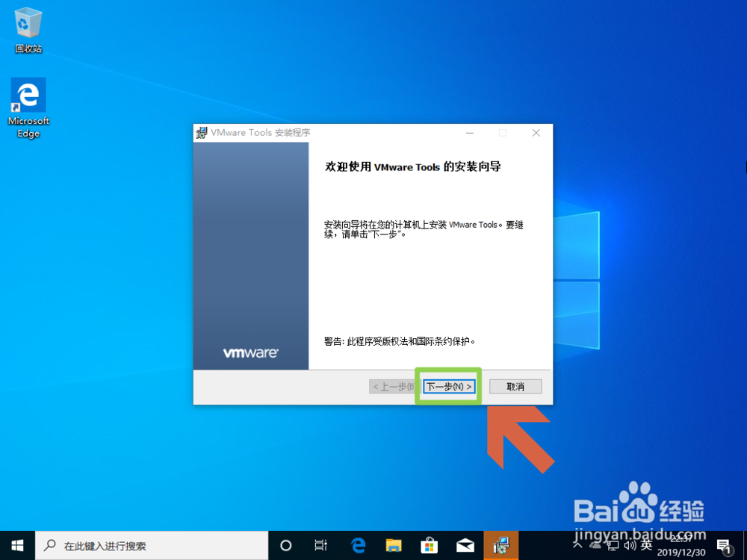747x560 pixels.
Task: Open File Explorer from the taskbar
Action: point(394,545)
